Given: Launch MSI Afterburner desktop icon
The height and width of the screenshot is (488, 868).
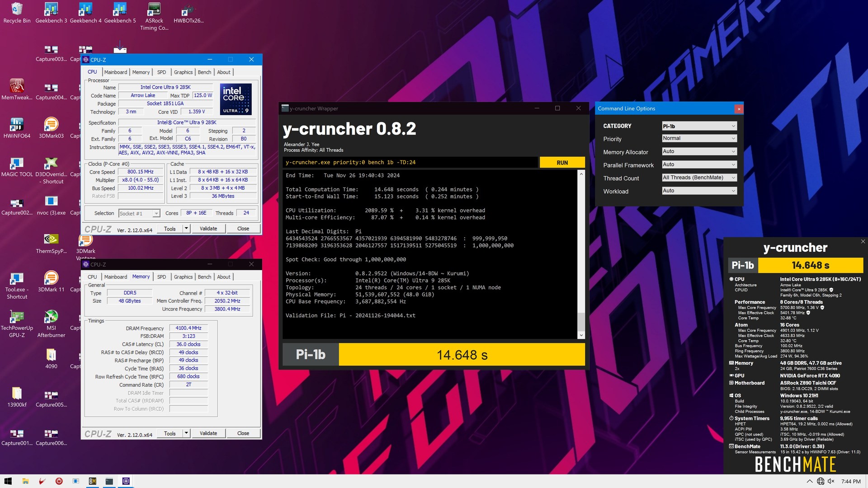Looking at the screenshot, I should (x=51, y=324).
